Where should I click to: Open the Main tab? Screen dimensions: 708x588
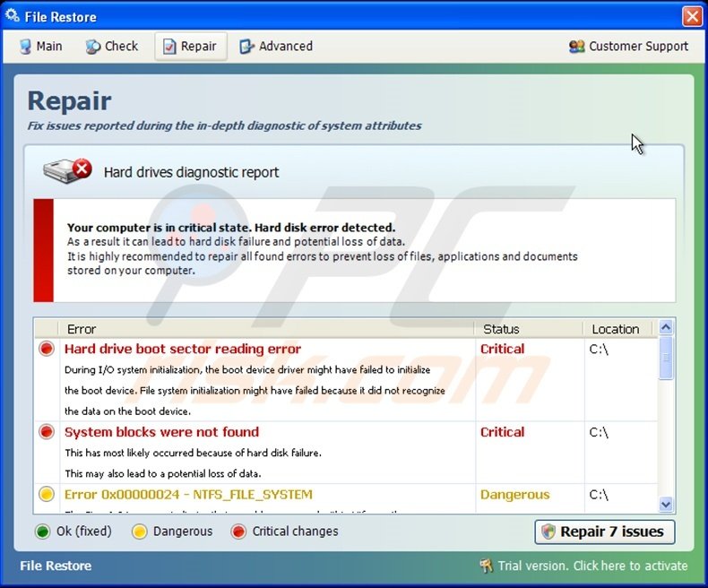(x=40, y=47)
